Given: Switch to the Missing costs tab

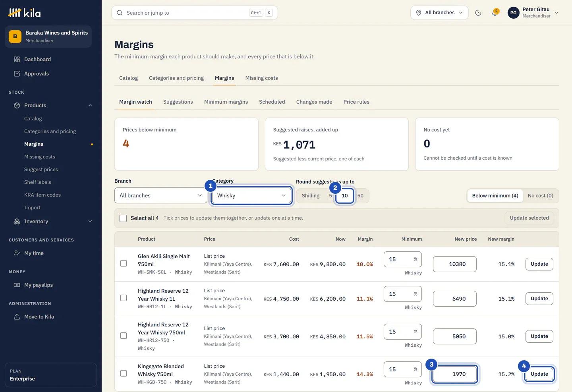Looking at the screenshot, I should point(261,78).
